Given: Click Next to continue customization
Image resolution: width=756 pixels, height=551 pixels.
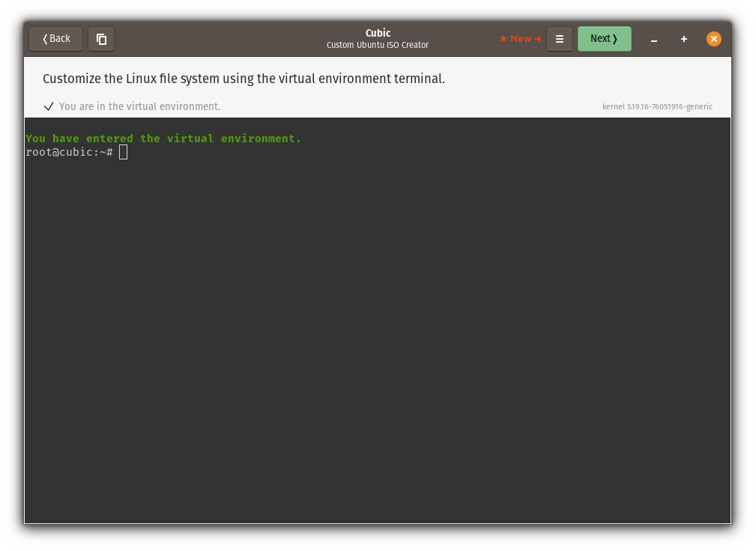Looking at the screenshot, I should [604, 38].
